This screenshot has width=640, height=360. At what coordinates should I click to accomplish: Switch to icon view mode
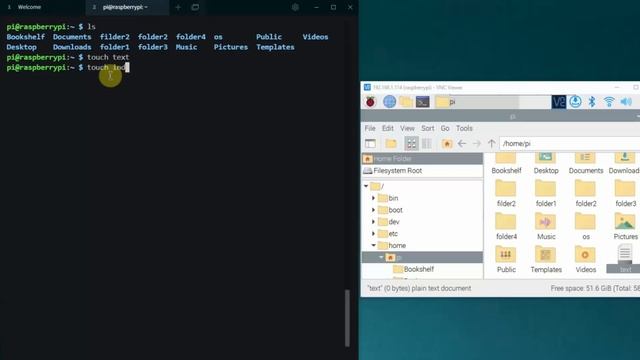click(411, 143)
